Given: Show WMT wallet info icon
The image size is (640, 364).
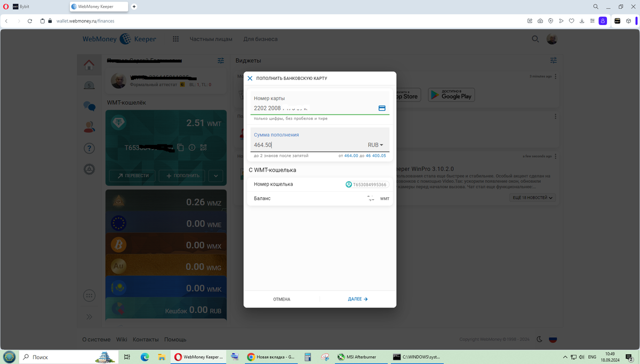Looking at the screenshot, I should tap(192, 148).
